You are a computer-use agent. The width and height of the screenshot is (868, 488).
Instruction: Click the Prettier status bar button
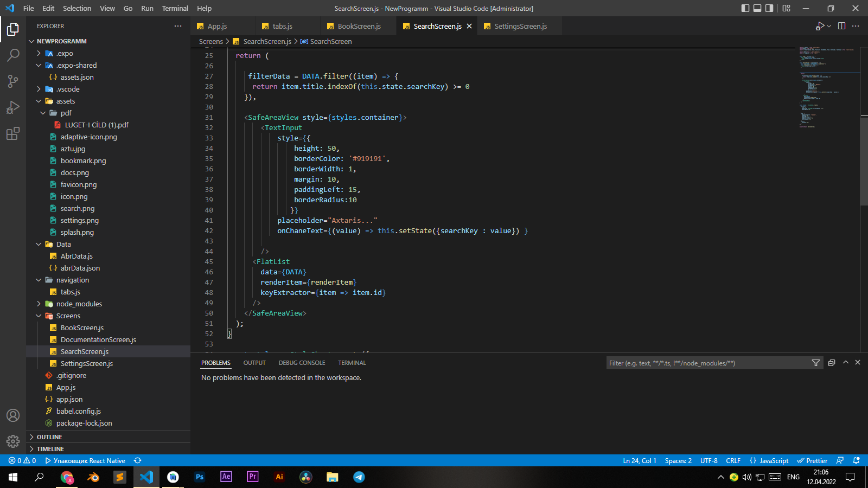tap(812, 460)
